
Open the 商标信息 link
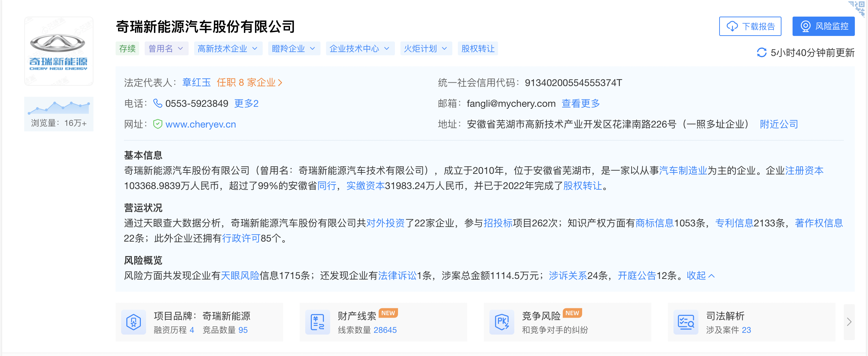[655, 223]
